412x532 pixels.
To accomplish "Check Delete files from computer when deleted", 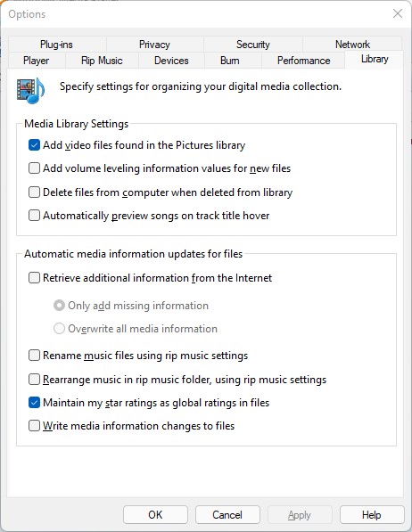I will coord(34,192).
